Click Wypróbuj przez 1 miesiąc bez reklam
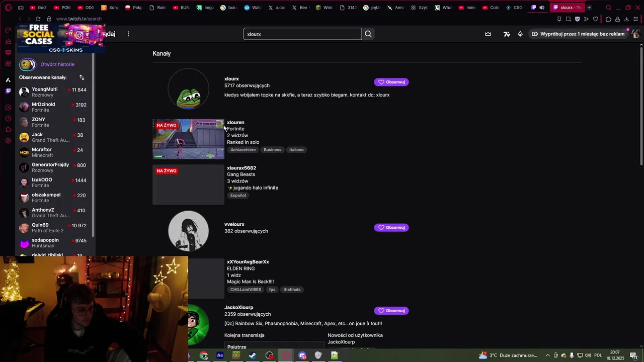644x362 pixels. pyautogui.click(x=578, y=34)
